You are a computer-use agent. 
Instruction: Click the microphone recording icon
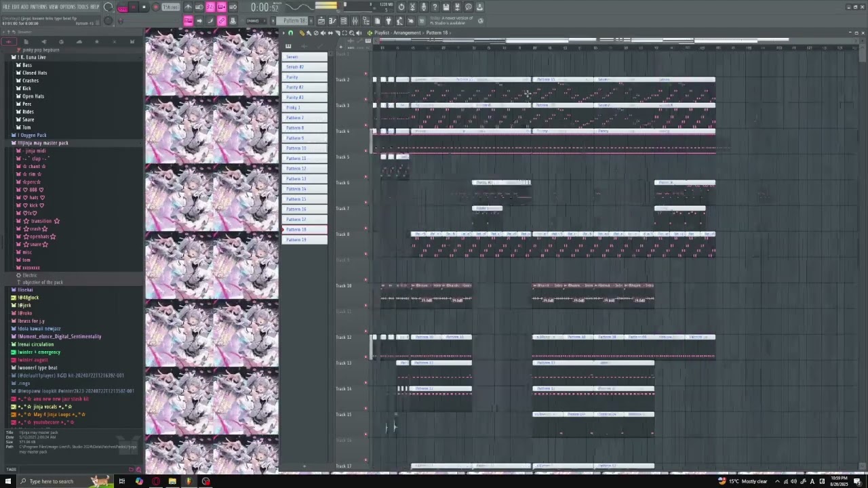point(424,7)
